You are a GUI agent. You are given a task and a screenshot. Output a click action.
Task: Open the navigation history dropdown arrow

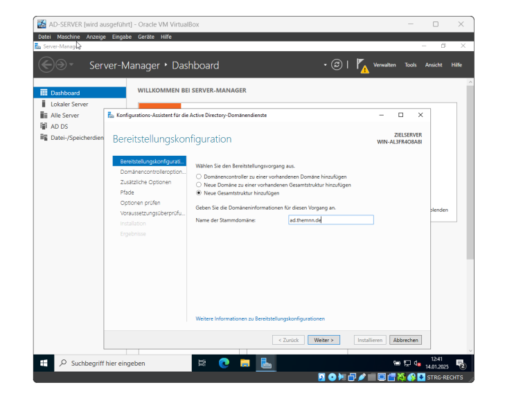click(71, 64)
